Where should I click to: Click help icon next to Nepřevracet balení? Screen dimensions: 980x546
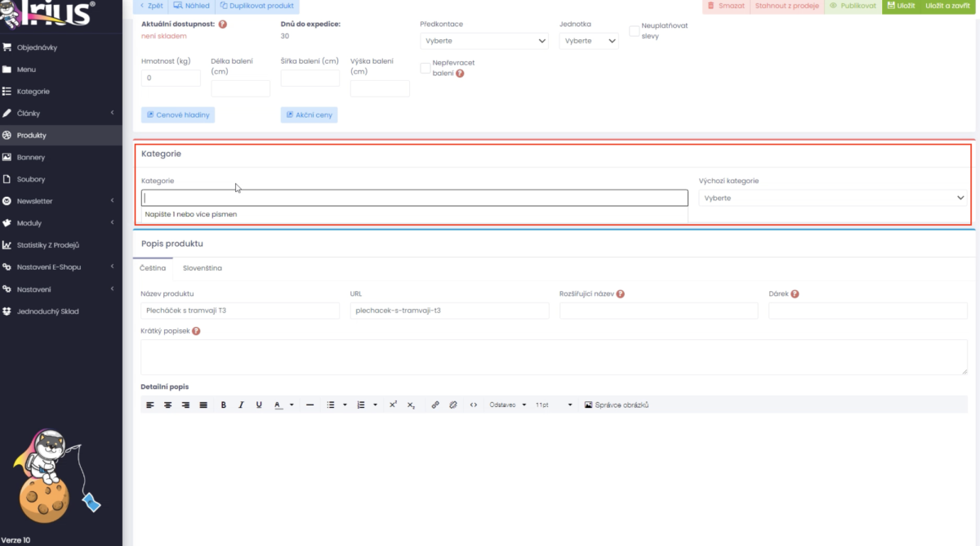tap(460, 73)
